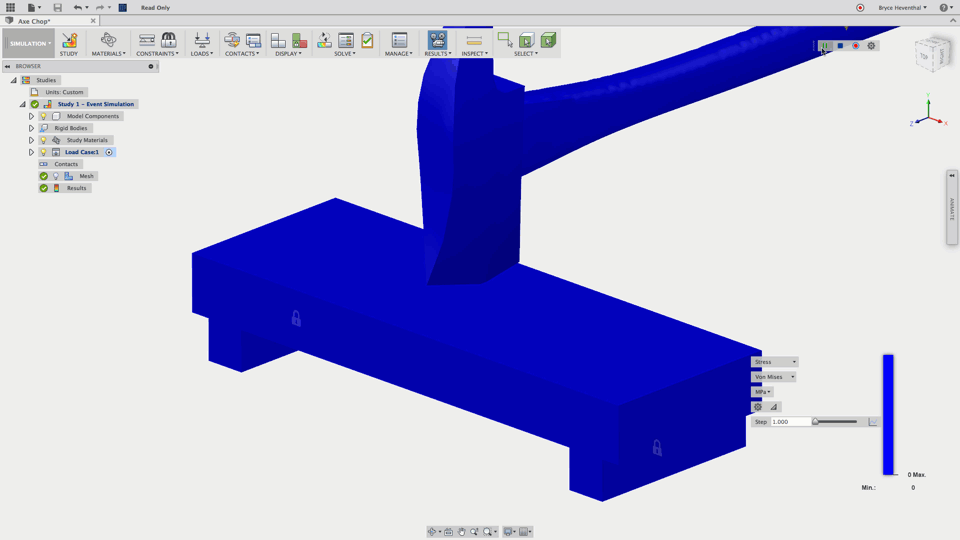This screenshot has width=960, height=540.
Task: Open the 2D chart icon beside Step slider
Action: tap(873, 422)
